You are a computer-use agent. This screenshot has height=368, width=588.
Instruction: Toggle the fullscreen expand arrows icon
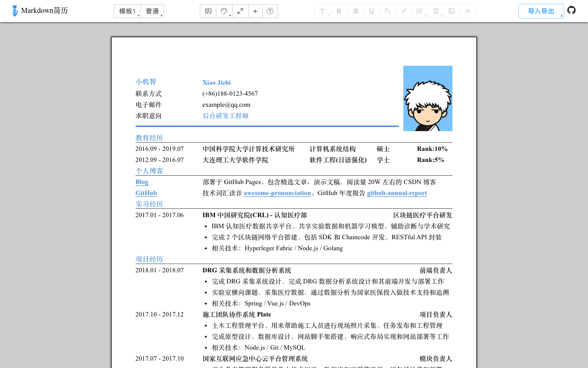240,11
